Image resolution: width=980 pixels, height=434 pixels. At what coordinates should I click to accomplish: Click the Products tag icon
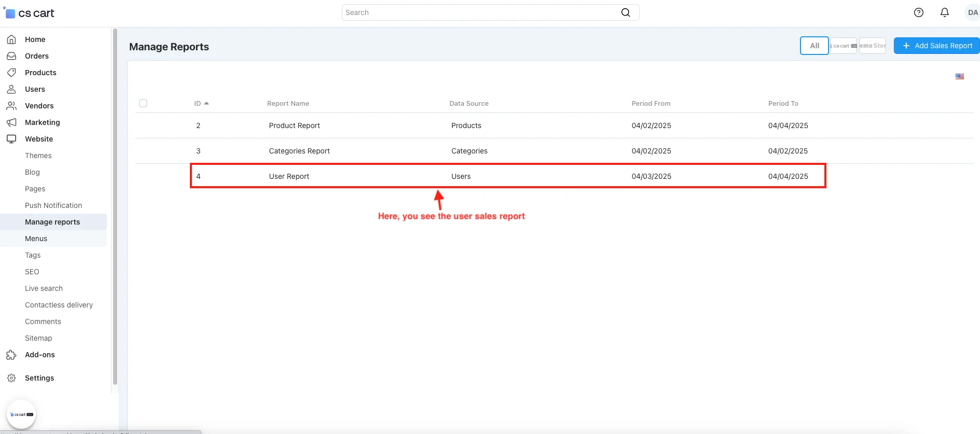[x=11, y=73]
